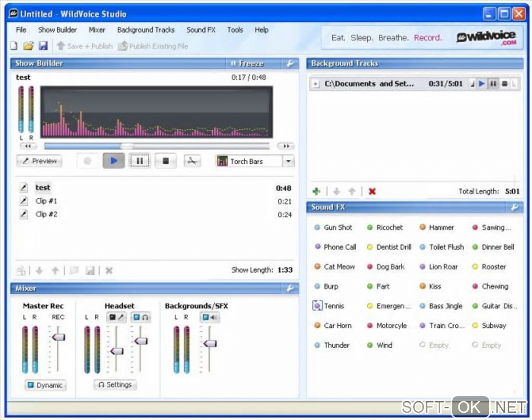
Task: Move background track down arrow
Action: (336, 192)
